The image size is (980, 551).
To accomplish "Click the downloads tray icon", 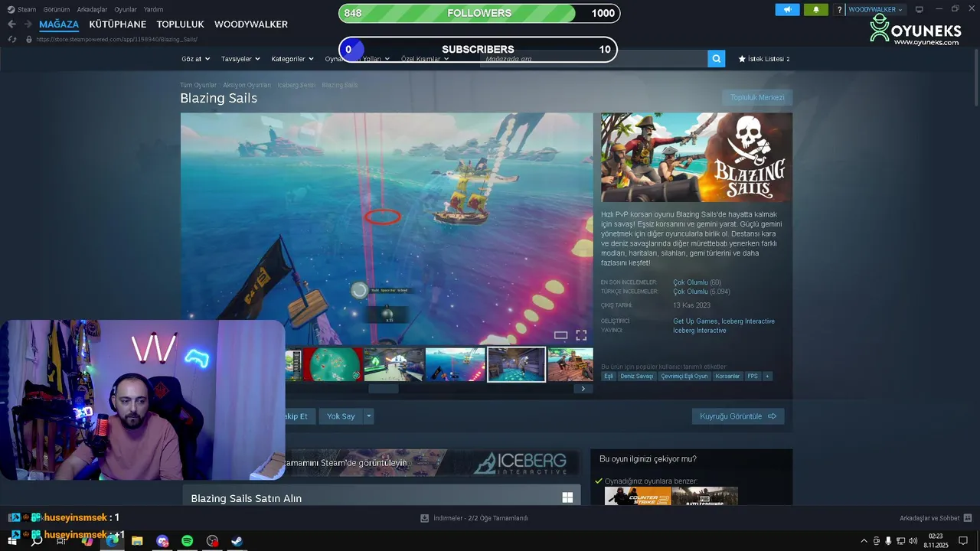I will pyautogui.click(x=424, y=518).
